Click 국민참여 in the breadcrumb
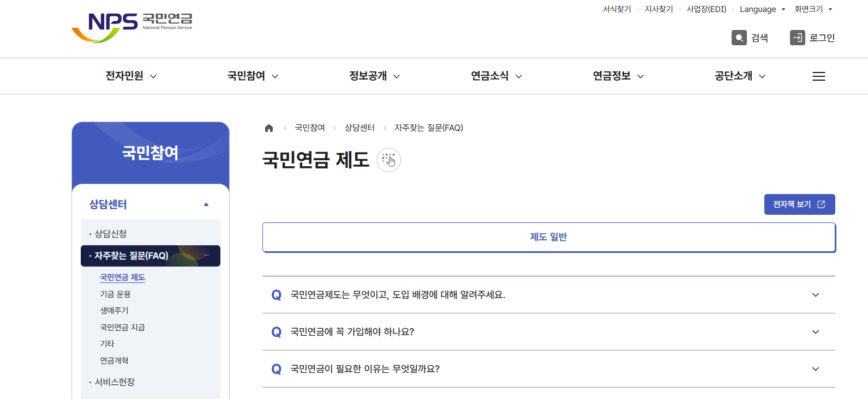The height and width of the screenshot is (399, 868). coord(310,128)
